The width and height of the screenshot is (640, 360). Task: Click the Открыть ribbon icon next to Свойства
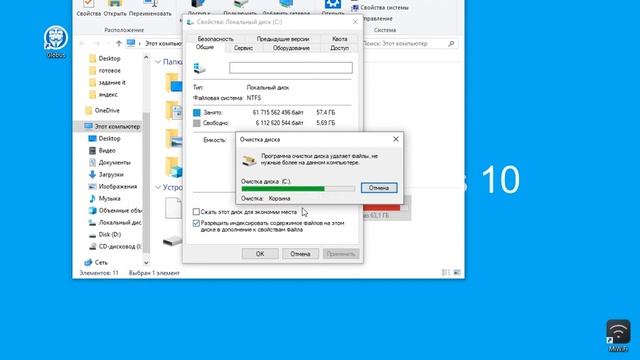pos(115,8)
